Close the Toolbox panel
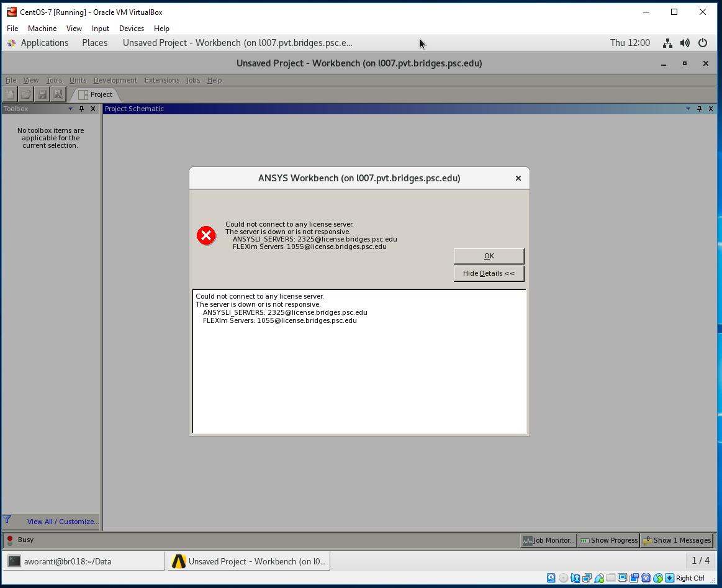Image resolution: width=722 pixels, height=588 pixels. coord(93,109)
